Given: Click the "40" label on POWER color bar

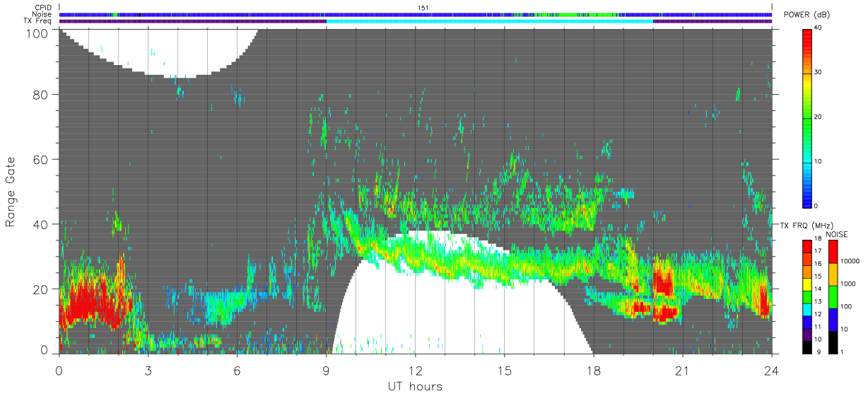Looking at the screenshot, I should pos(819,28).
